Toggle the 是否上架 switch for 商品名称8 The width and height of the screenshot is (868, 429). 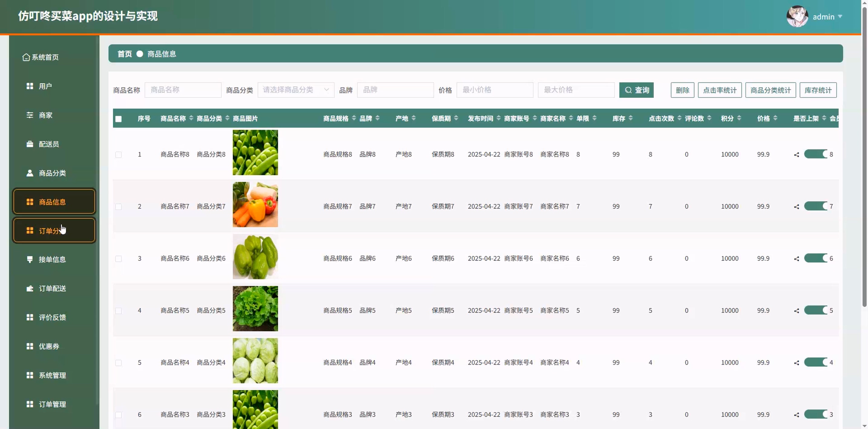coord(815,154)
